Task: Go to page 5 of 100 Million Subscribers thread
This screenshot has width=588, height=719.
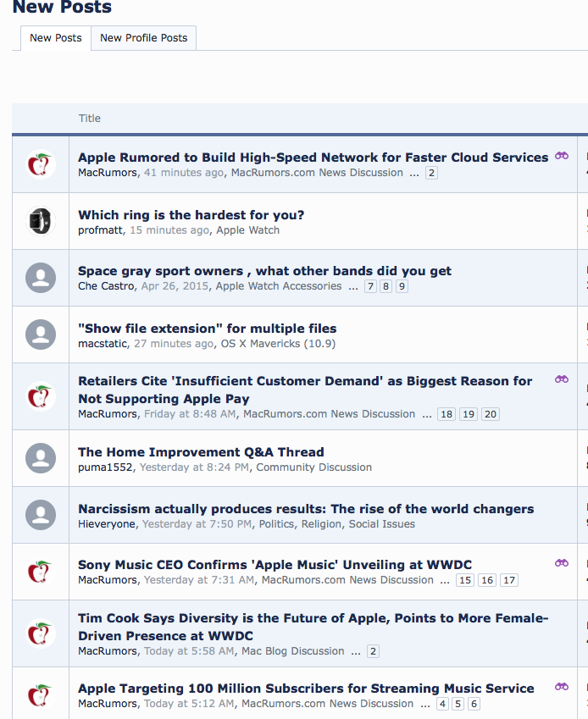Action: (x=458, y=704)
